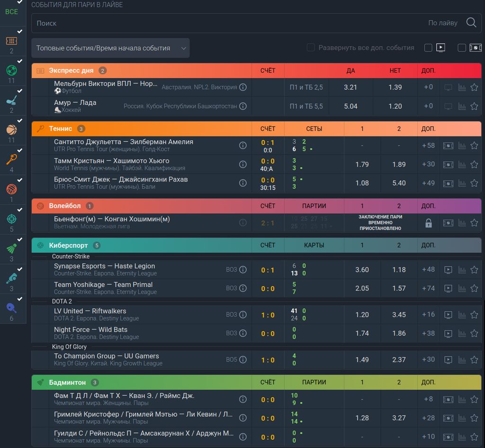Expand +74 markets for Team Yoshikage match

point(428,289)
